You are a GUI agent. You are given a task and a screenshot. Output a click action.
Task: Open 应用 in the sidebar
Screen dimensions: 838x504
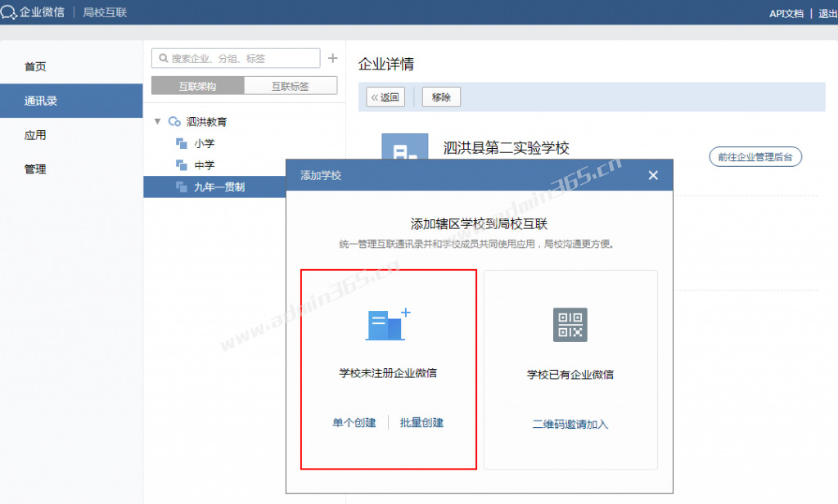coord(71,135)
